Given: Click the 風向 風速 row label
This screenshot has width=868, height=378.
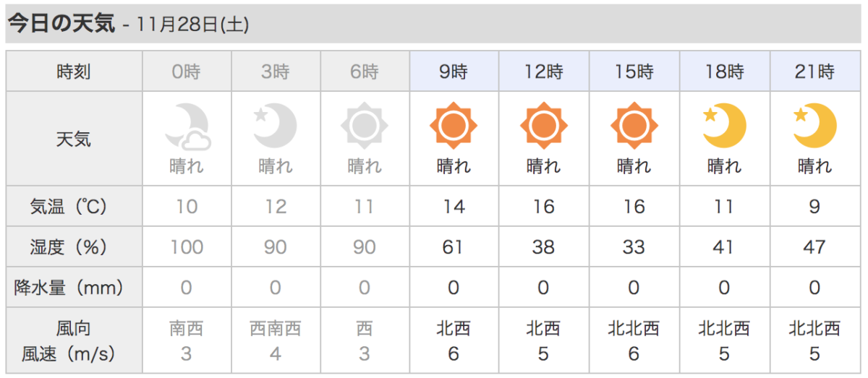Looking at the screenshot, I should 74,341.
